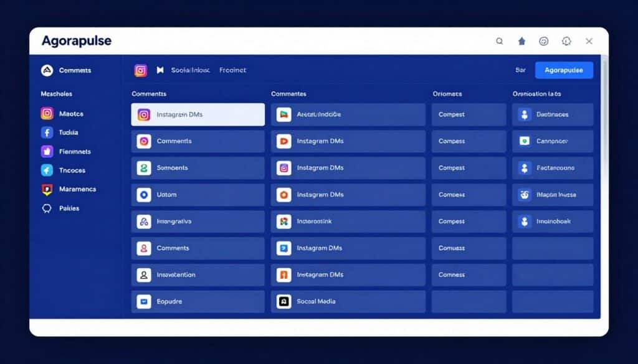
Task: Open the smiley face icon in the header
Action: [x=543, y=41]
